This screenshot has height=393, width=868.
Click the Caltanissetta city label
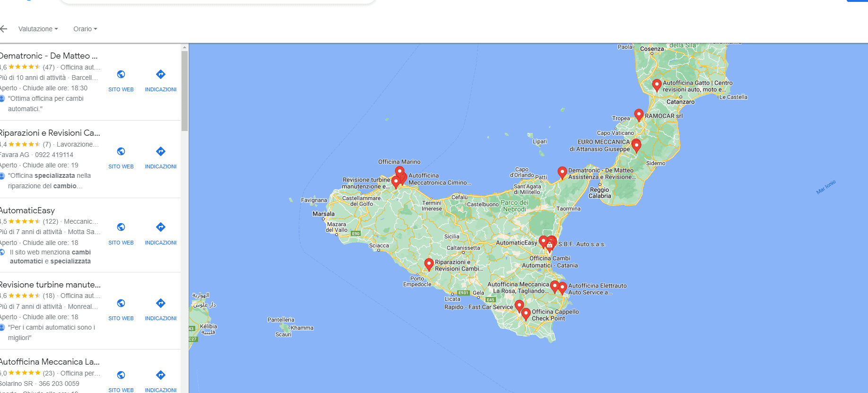pos(463,248)
